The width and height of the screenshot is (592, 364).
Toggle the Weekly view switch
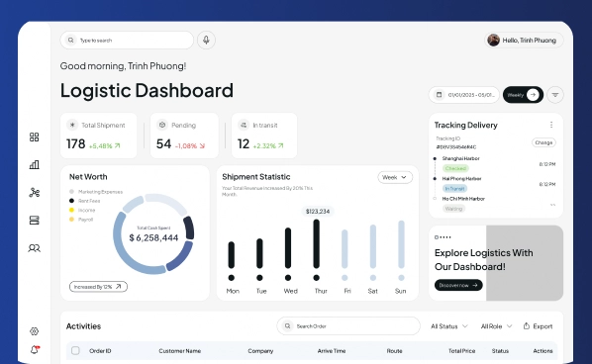pos(523,95)
